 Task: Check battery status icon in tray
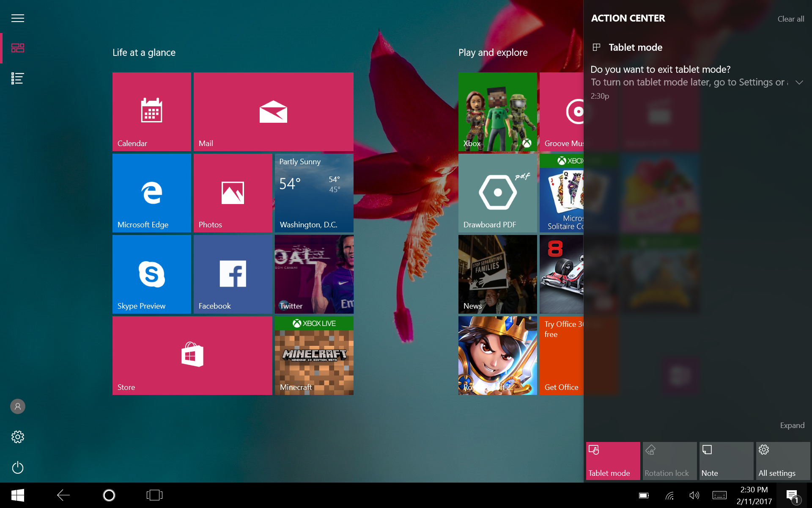[644, 495]
